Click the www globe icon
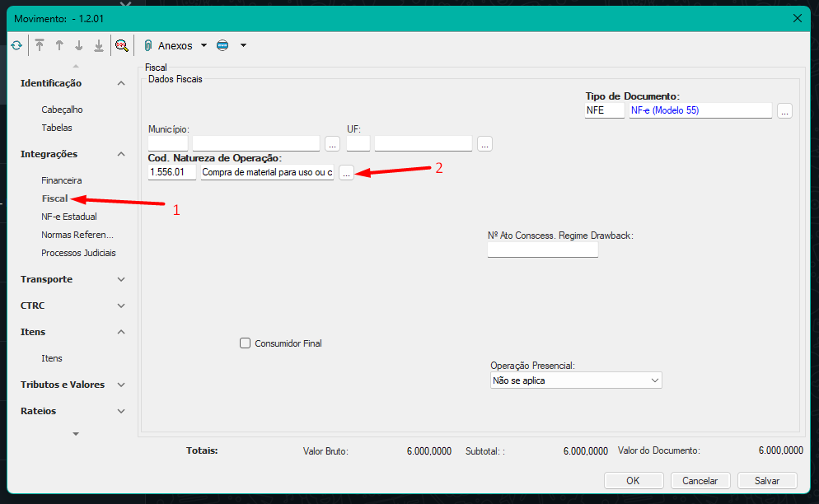Screen dimensions: 819x504 tap(222, 45)
